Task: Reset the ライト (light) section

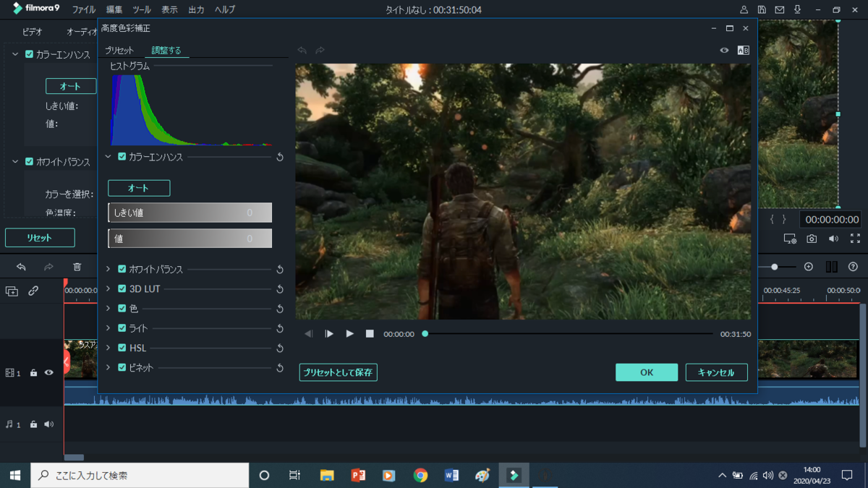Action: (280, 328)
